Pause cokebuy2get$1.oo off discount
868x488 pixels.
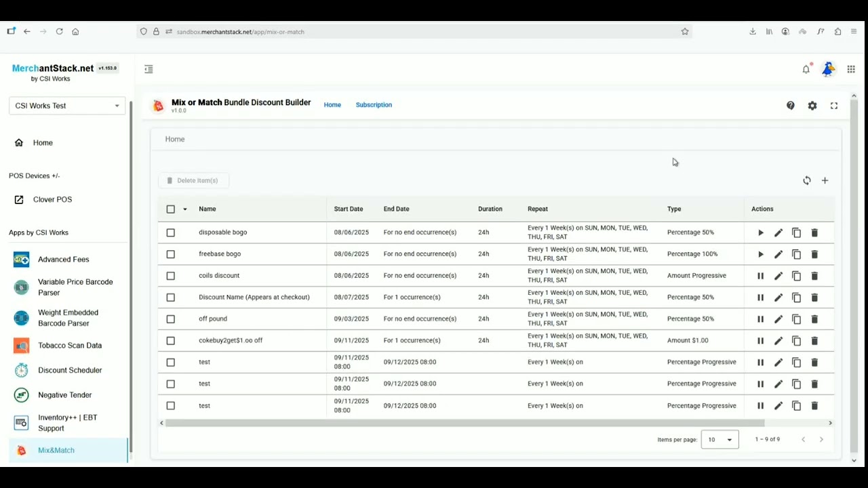click(760, 341)
